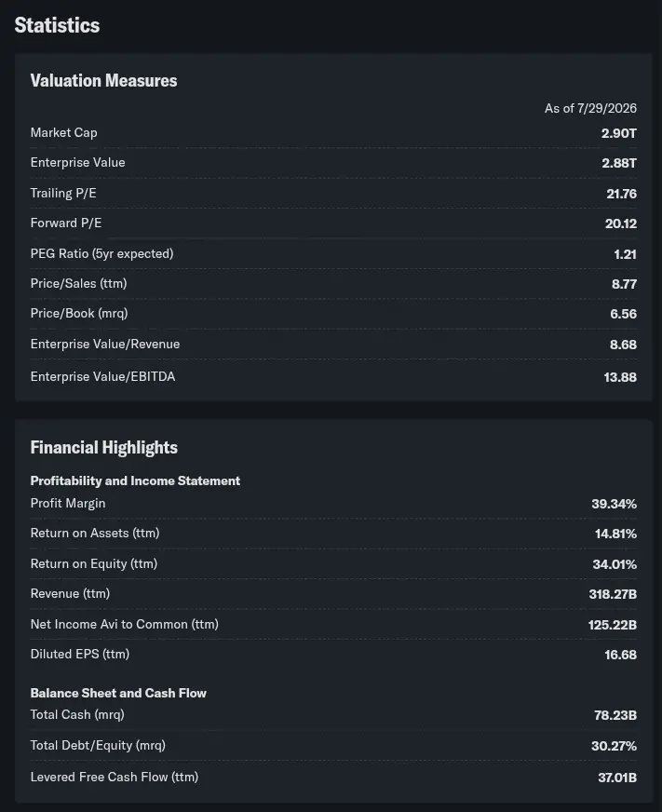
Task: Click Levered Free Cash Flow (ttm) label
Action: pos(115,777)
